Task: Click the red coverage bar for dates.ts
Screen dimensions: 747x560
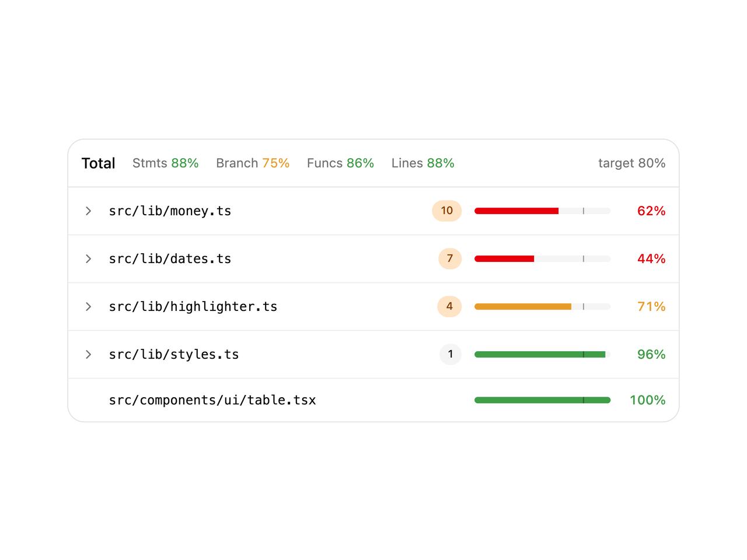Action: click(504, 259)
